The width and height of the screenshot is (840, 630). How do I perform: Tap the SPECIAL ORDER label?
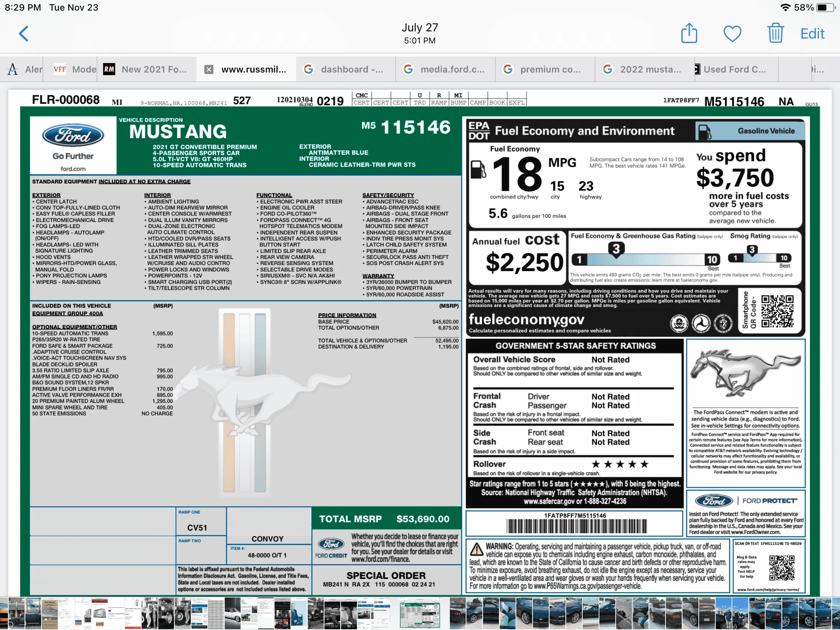386,575
